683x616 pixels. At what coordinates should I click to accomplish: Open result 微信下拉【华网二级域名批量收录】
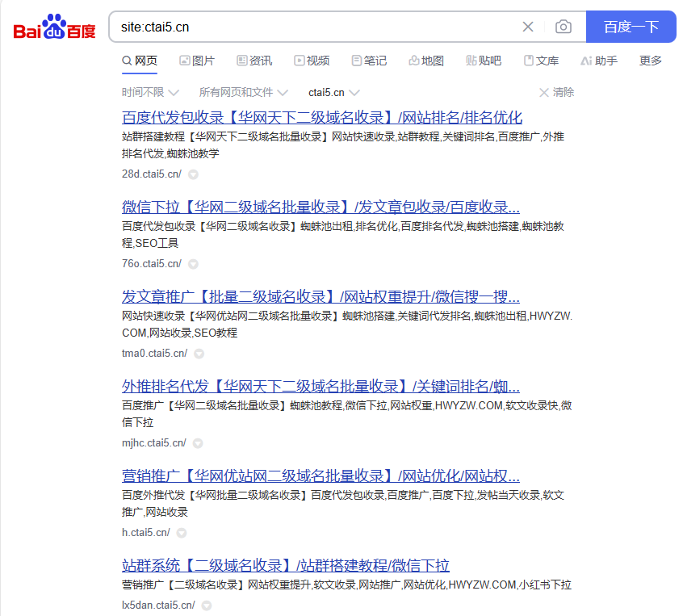(321, 207)
